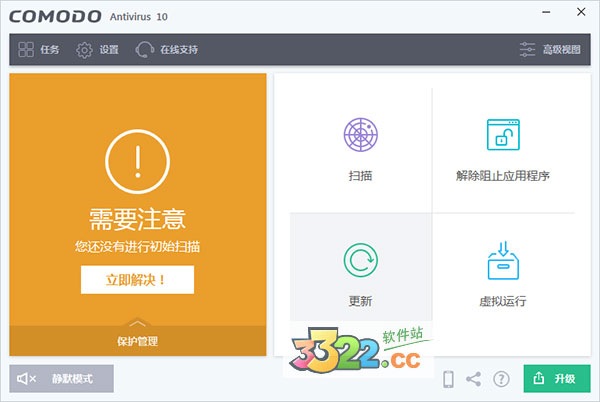
Task: Click the mobile phone icon
Action: coord(448,379)
